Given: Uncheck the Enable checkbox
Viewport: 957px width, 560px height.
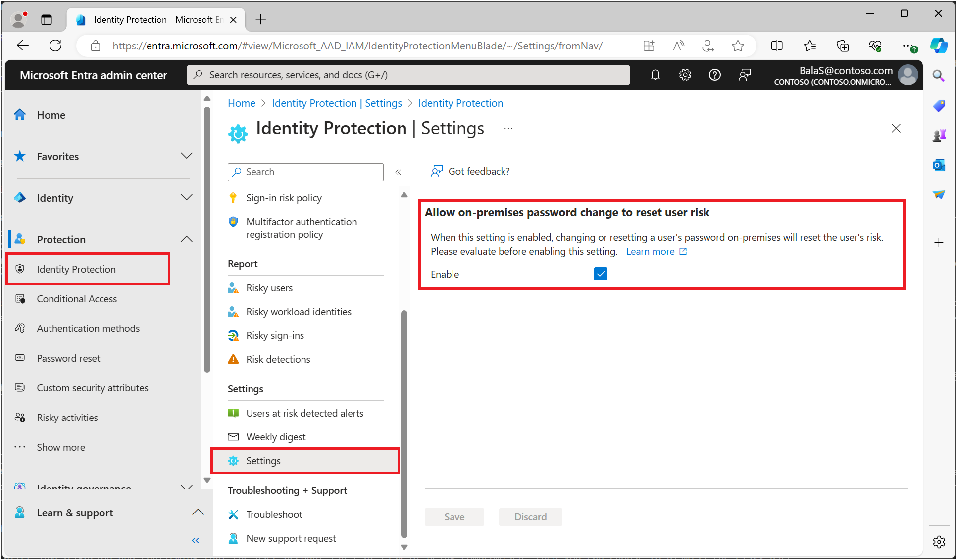Looking at the screenshot, I should click(601, 274).
